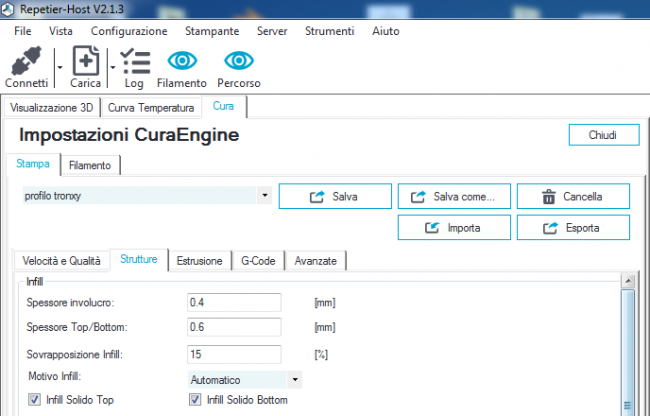Image resolution: width=650 pixels, height=416 pixels.
Task: Toggle Filamento visibility eye icon
Action: 181,62
